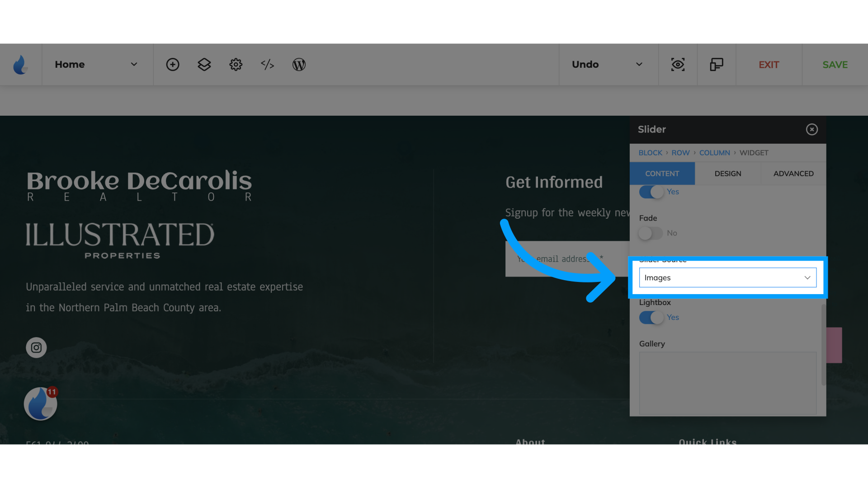Click the SAVE button
The height and width of the screenshot is (488, 868).
(x=835, y=64)
